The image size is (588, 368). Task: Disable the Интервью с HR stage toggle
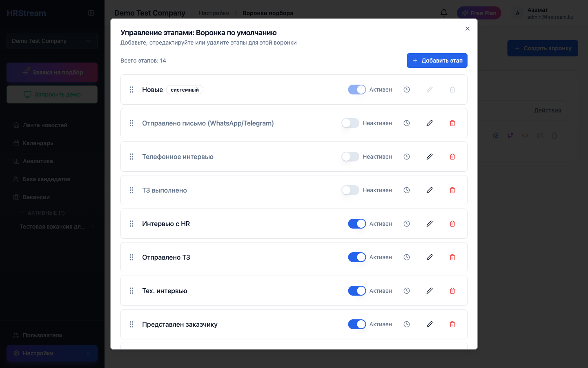tap(357, 224)
